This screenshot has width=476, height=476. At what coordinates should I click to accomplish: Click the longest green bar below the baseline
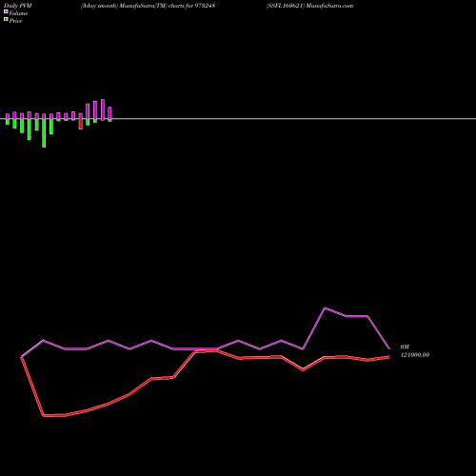pos(44,133)
